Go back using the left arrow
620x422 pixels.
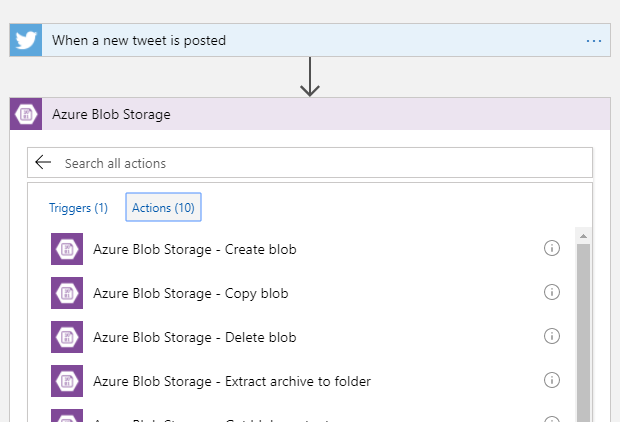point(42,162)
